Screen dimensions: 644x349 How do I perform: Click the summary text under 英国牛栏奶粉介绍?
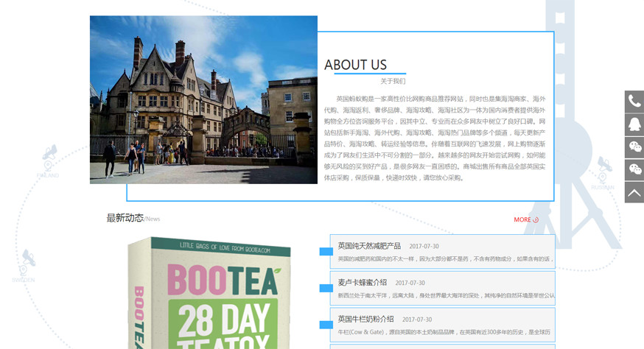tap(444, 332)
